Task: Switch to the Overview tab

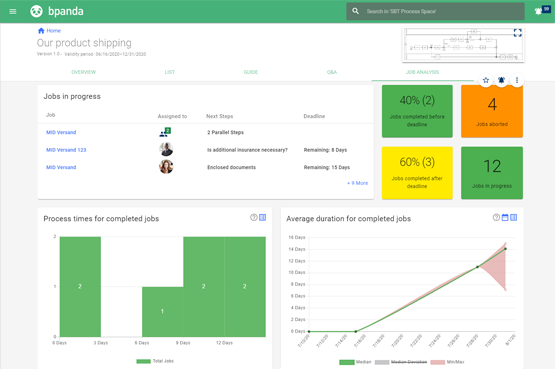Action: (x=84, y=72)
